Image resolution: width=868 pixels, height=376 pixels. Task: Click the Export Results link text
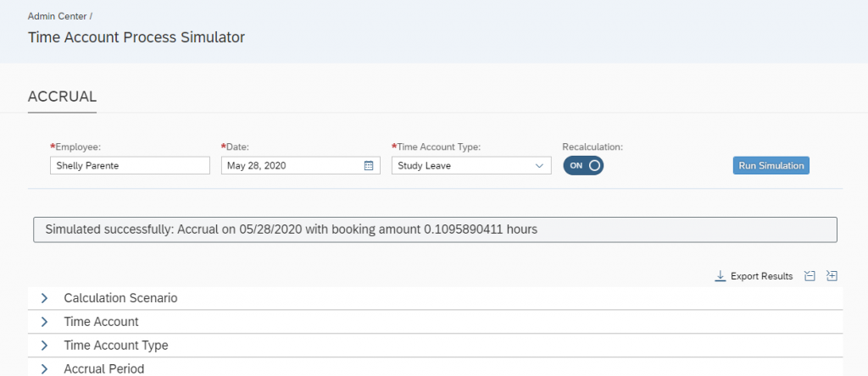coord(762,276)
